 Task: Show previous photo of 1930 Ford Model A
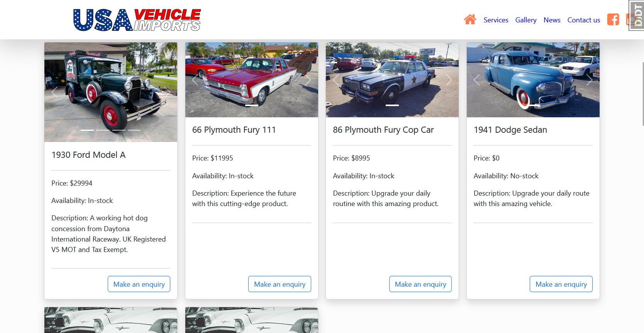tap(54, 92)
